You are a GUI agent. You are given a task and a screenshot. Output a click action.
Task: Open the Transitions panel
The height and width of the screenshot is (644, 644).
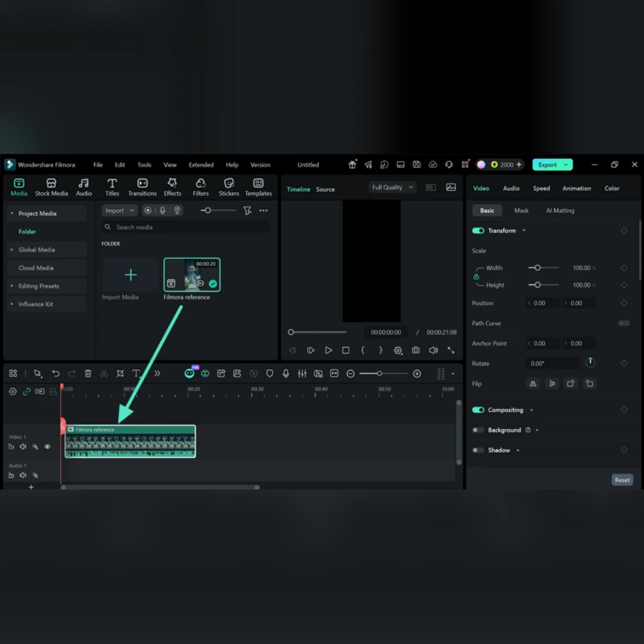[142, 187]
